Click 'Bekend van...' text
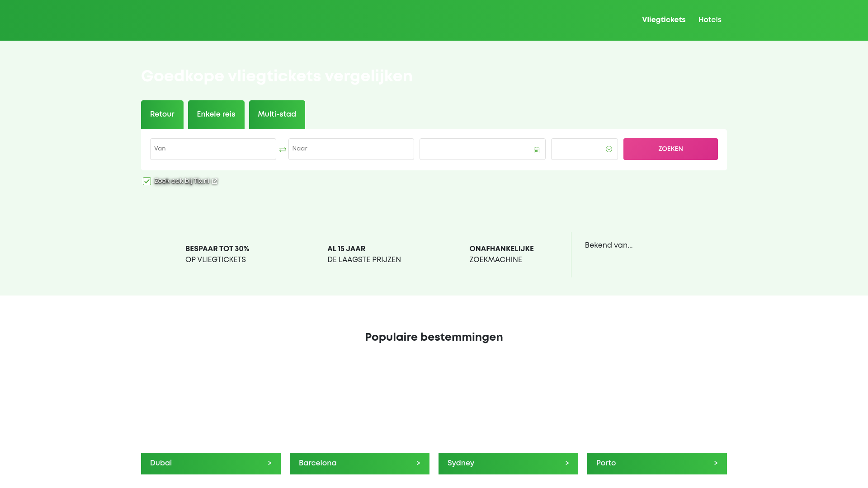868x488 pixels. (609, 245)
